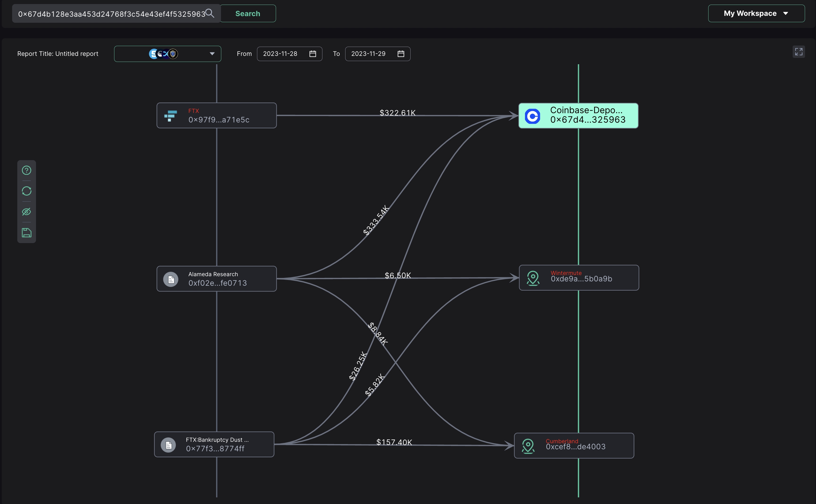
Task: Click the FTX:Bankruptcy Dust document icon
Action: click(x=168, y=445)
